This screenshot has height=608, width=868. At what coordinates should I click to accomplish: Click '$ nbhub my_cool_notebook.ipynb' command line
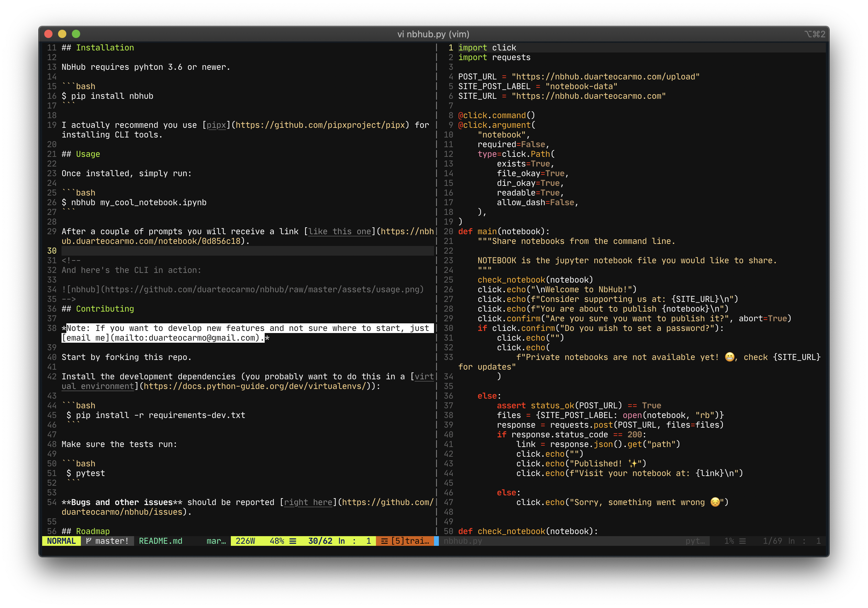coord(134,202)
